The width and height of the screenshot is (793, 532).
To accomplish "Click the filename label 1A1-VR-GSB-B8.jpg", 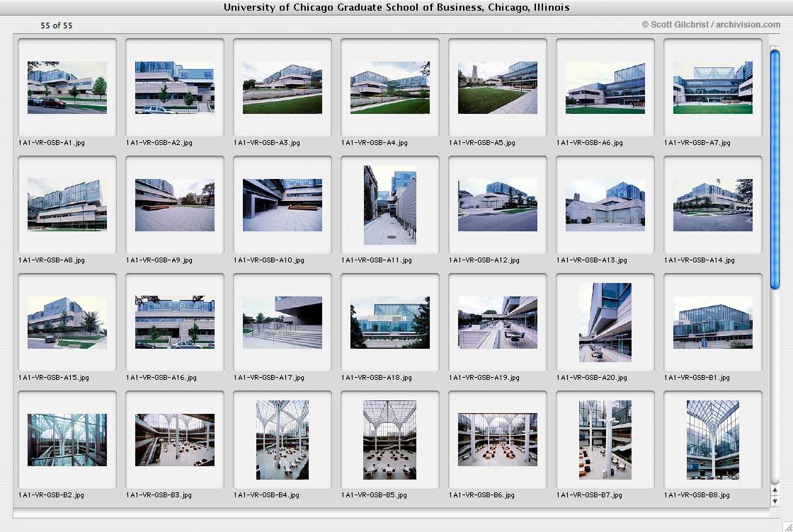I will point(697,495).
